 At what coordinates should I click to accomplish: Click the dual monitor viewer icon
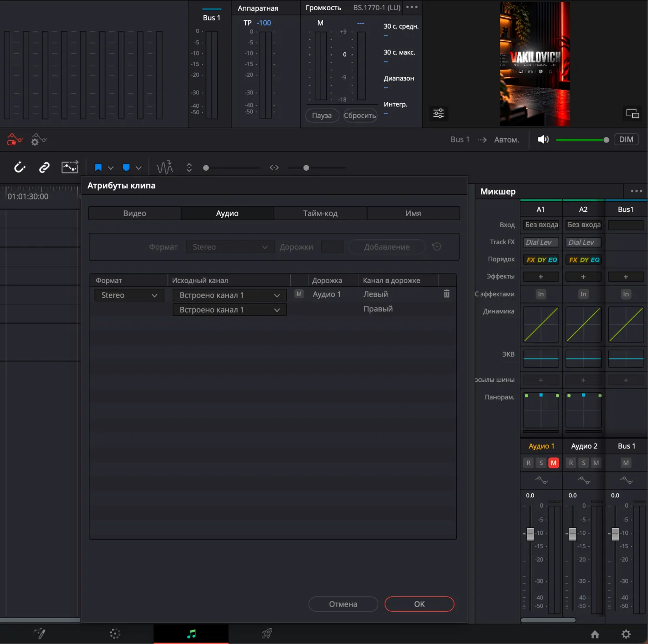(x=632, y=113)
